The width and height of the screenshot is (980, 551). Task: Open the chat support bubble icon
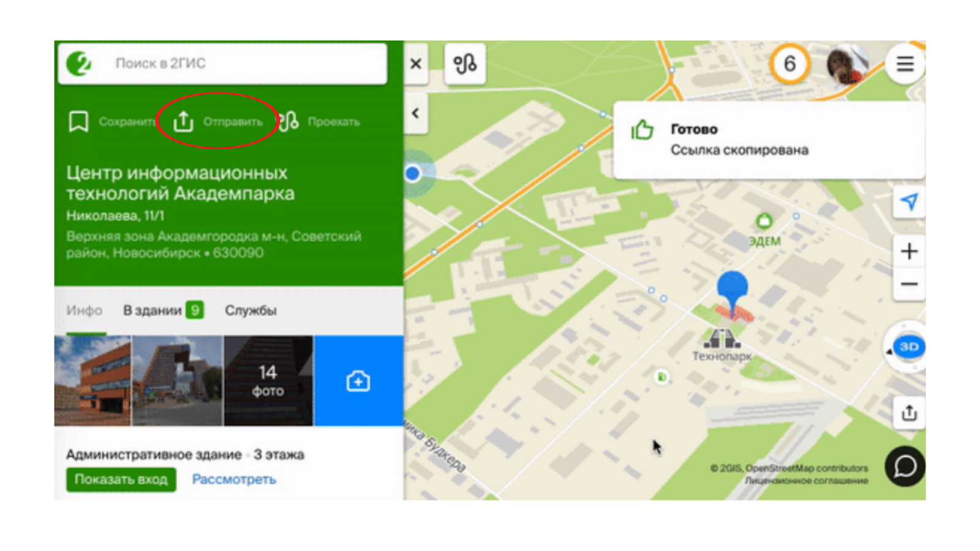(x=905, y=467)
